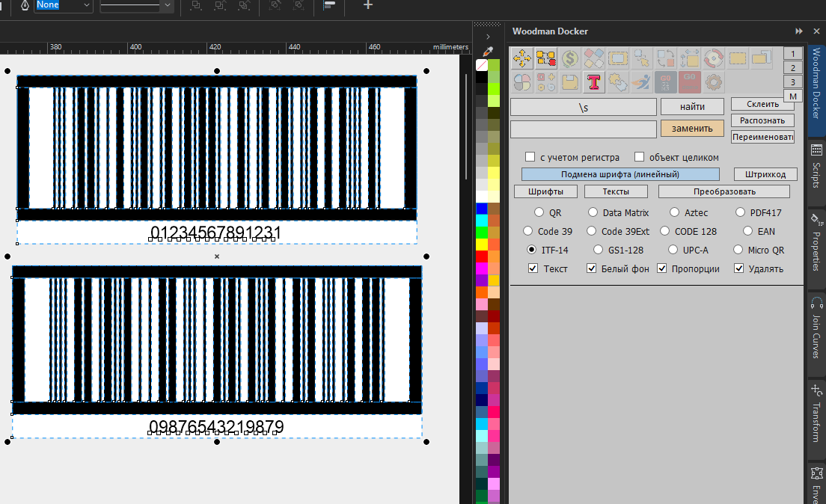The width and height of the screenshot is (826, 504).
Task: Click the overlapping rectangles icon
Action: (762, 58)
